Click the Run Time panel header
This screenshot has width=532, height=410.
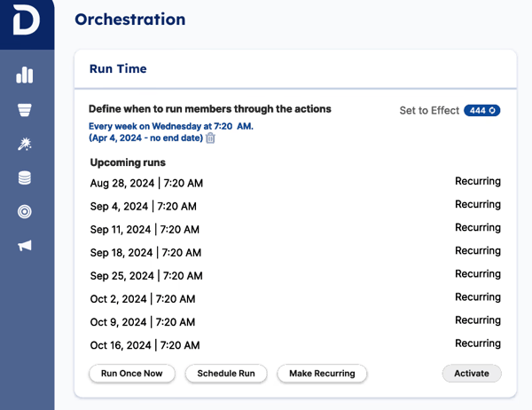[x=118, y=69]
